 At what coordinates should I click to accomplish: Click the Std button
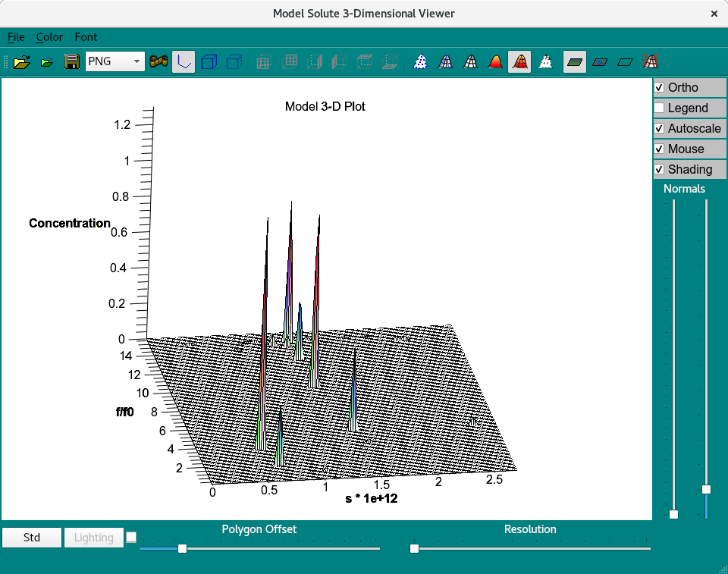(x=32, y=538)
